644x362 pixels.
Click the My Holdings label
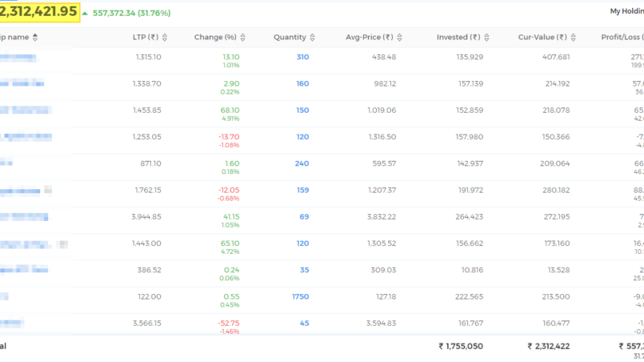(x=626, y=11)
